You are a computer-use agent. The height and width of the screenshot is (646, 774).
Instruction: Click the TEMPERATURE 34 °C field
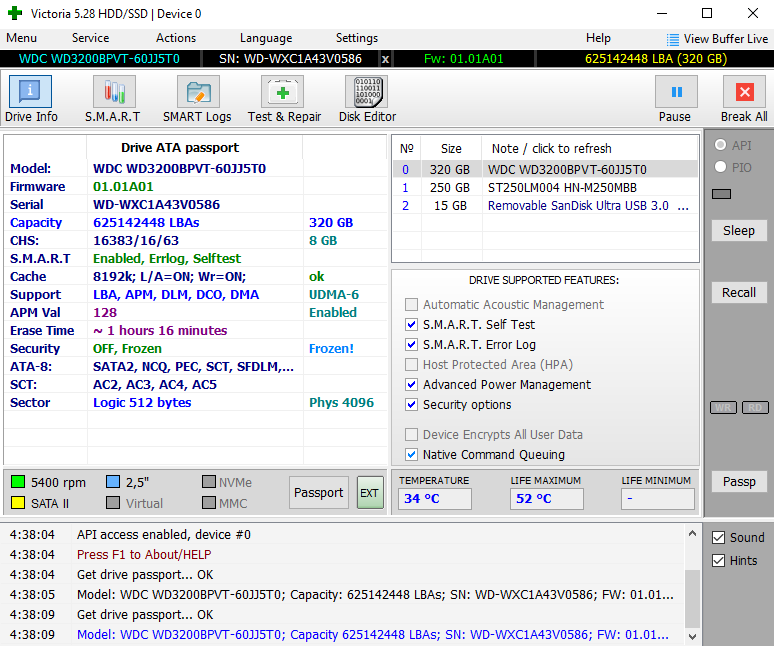tap(434, 498)
